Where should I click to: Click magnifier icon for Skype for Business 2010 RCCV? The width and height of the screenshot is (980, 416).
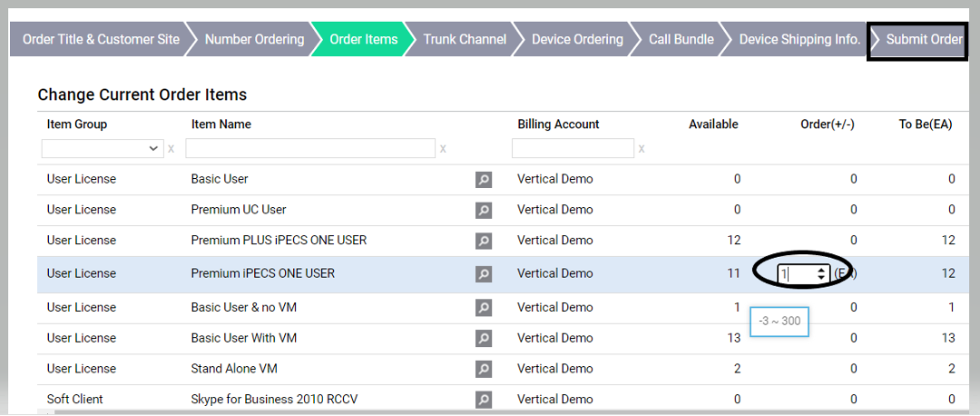484,400
